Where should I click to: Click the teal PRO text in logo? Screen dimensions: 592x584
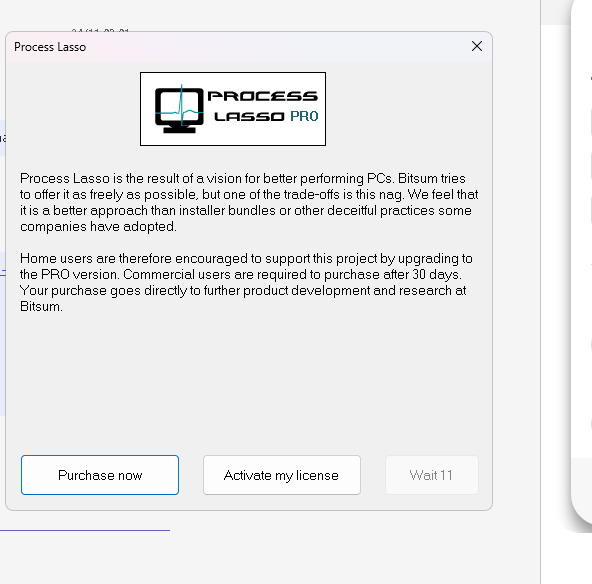click(x=304, y=116)
